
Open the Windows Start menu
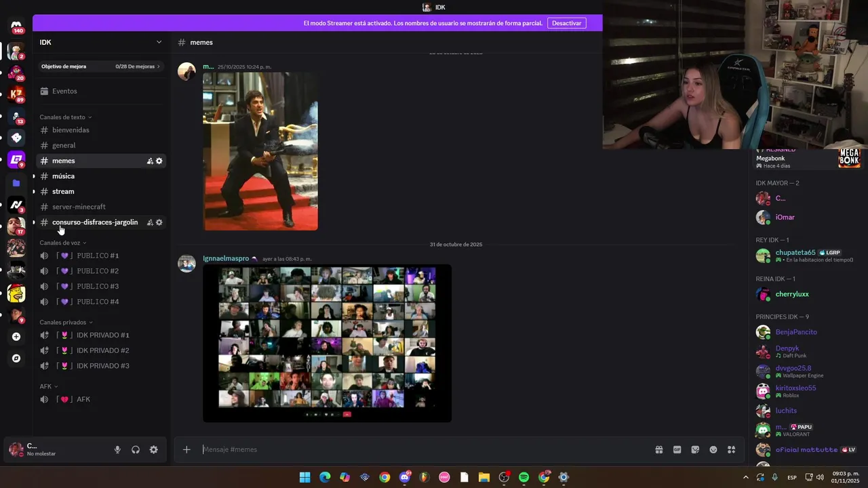(305, 477)
